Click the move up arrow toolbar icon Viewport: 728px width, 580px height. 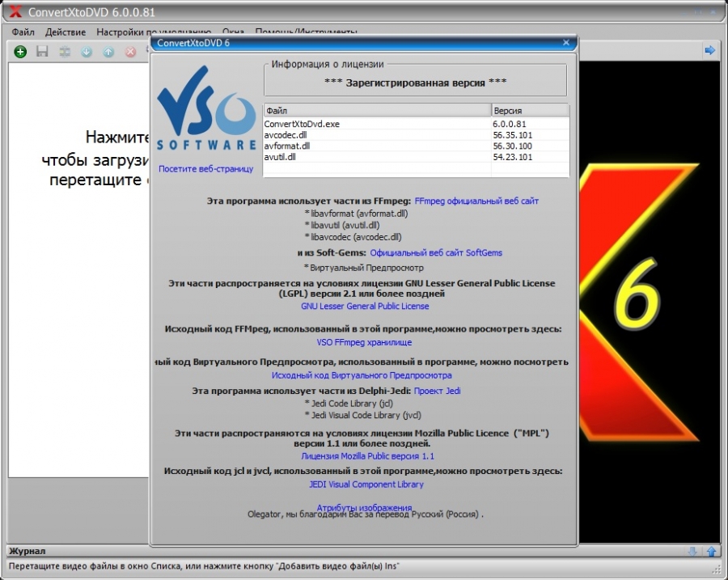click(108, 52)
